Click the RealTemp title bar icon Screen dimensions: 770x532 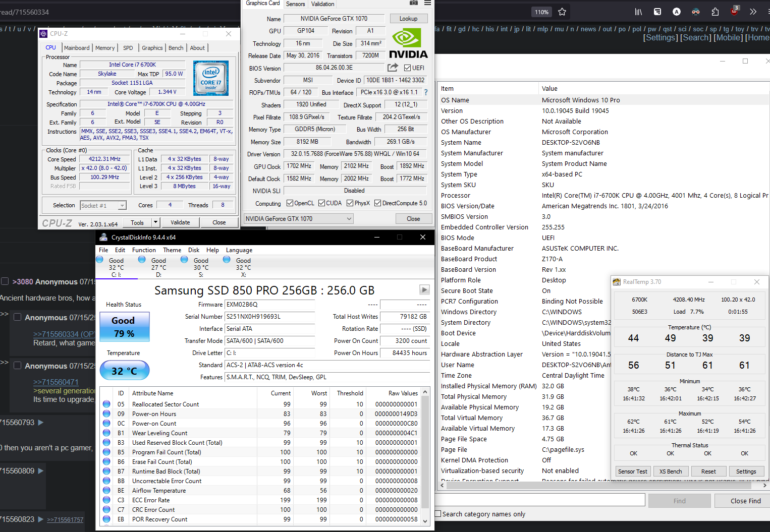click(x=617, y=282)
